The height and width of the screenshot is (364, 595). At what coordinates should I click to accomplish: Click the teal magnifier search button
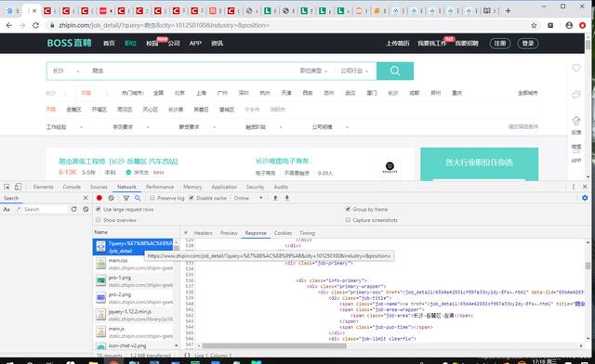point(395,71)
